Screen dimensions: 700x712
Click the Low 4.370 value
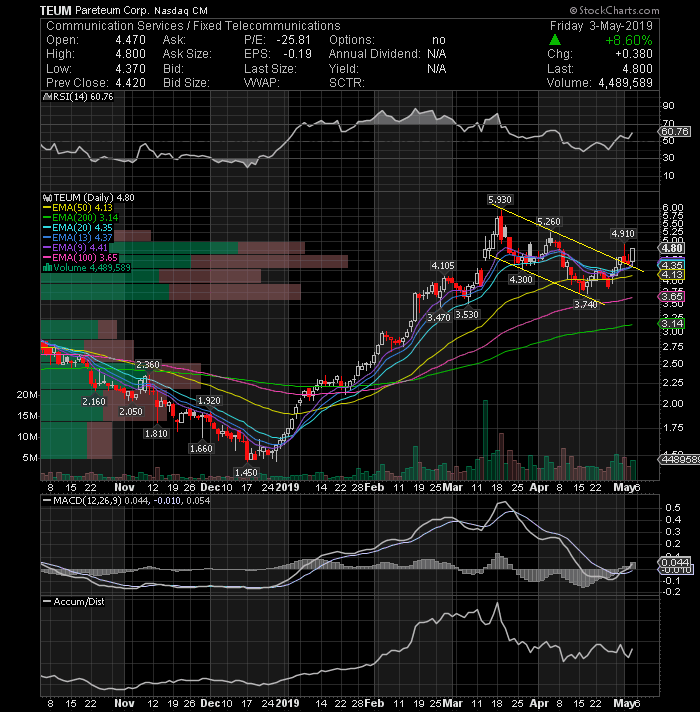130,69
